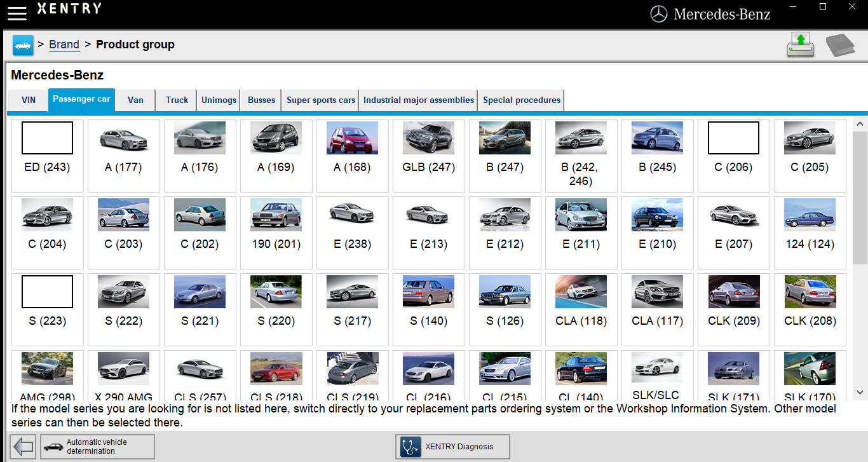Select the Busses tab
This screenshot has height=462, width=868.
262,100
